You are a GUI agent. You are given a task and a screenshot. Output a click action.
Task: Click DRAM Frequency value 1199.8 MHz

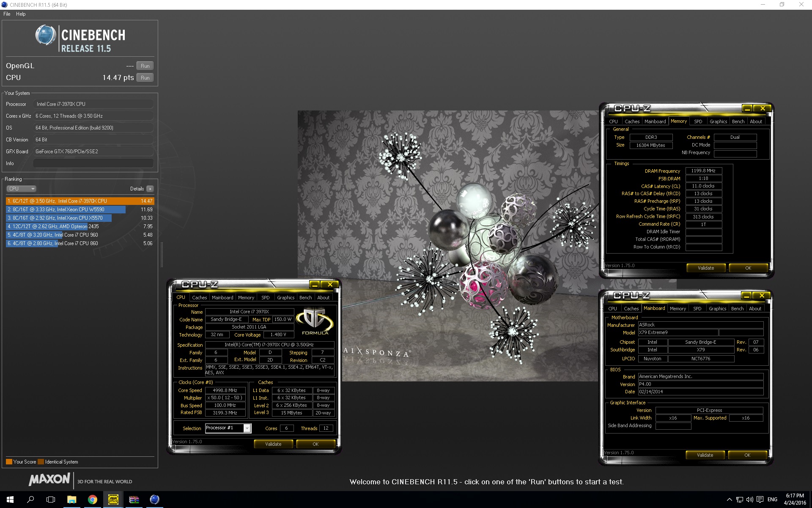[x=704, y=171]
